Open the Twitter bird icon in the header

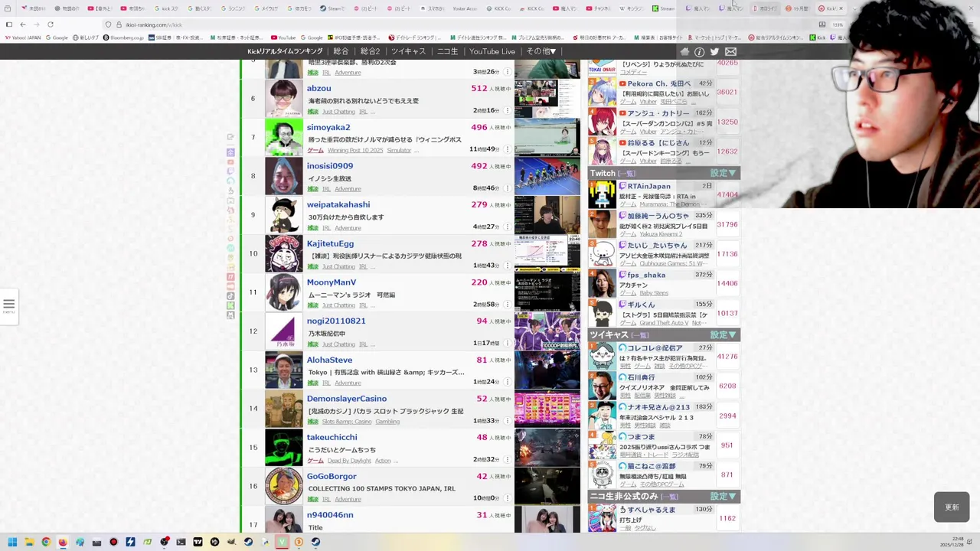click(714, 52)
